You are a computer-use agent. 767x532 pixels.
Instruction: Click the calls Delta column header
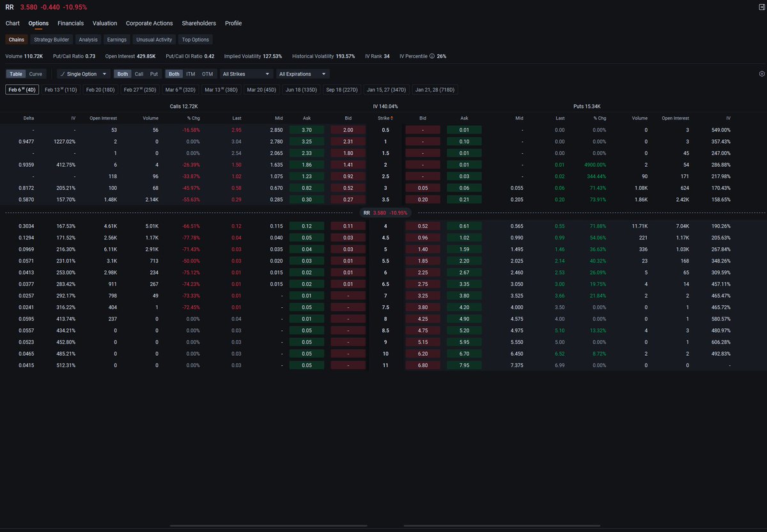click(x=29, y=118)
